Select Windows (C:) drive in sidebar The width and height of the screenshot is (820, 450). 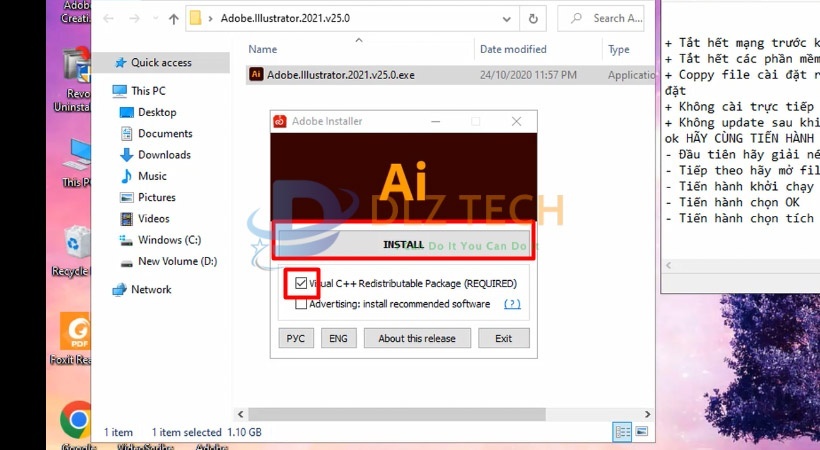click(169, 240)
